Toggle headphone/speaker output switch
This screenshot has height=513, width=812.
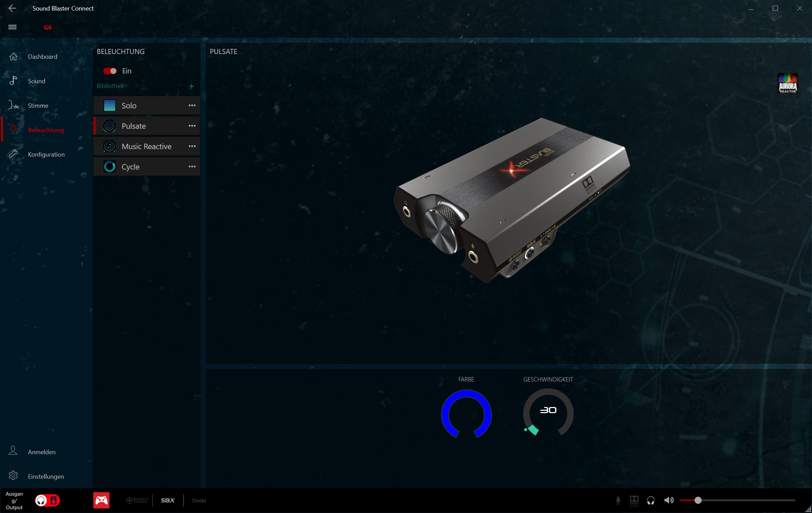(x=48, y=500)
